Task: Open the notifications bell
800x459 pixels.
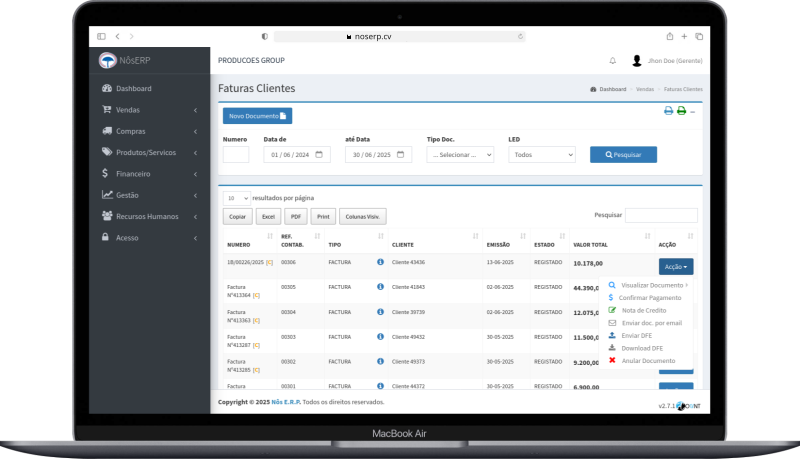Action: (612, 61)
